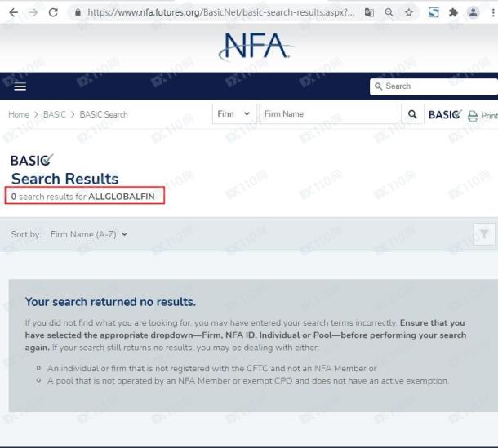Screen dimensions: 498x448
Task: Click the browser forward arrow
Action: (x=33, y=13)
